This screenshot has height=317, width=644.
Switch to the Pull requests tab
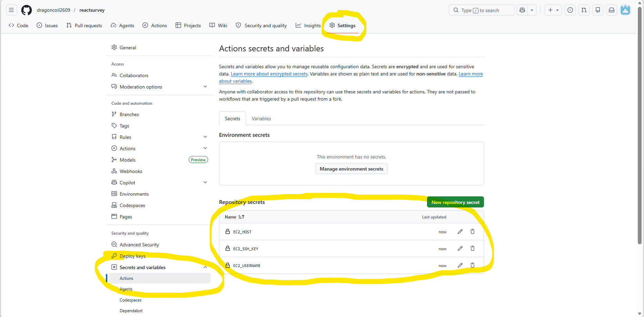(x=84, y=25)
